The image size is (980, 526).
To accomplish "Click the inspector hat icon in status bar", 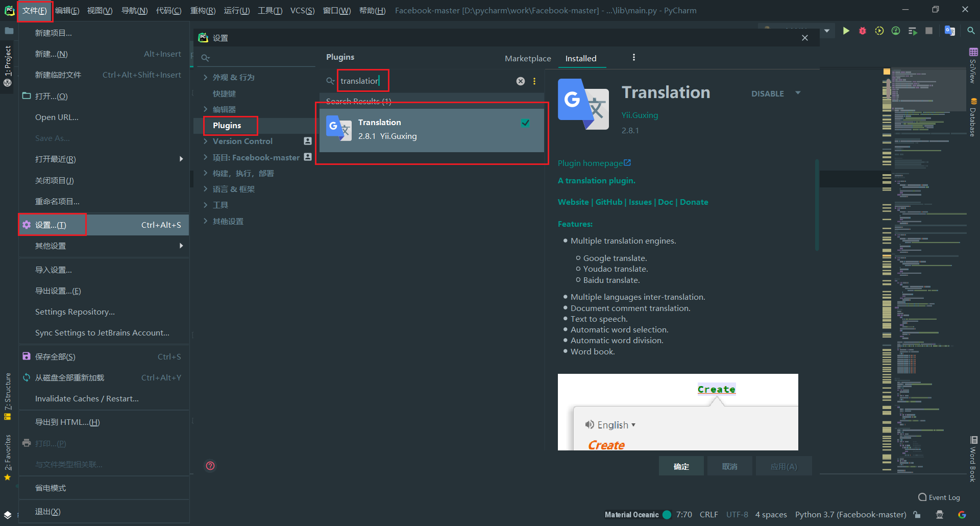I will [x=940, y=515].
